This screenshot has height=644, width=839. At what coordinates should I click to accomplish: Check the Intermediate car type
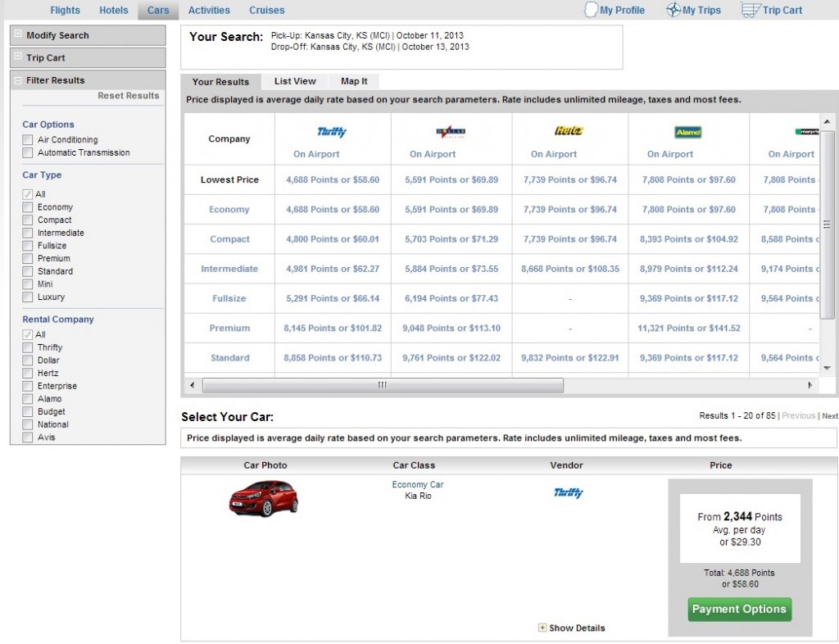point(27,233)
